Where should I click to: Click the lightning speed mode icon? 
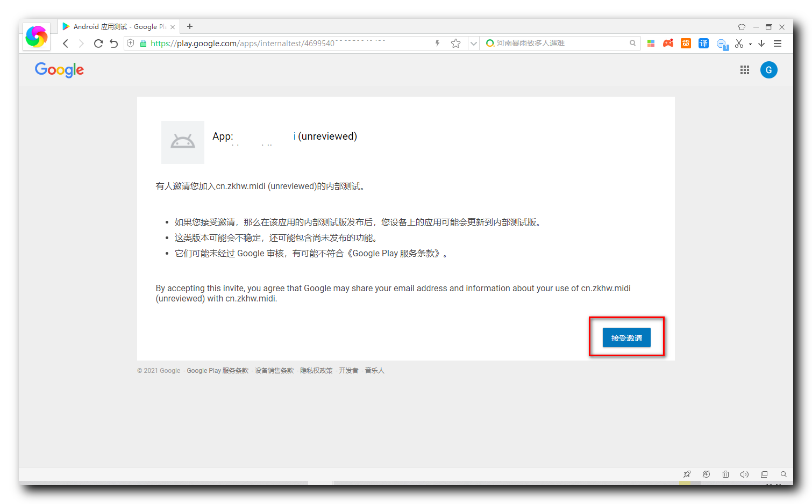coord(438,43)
